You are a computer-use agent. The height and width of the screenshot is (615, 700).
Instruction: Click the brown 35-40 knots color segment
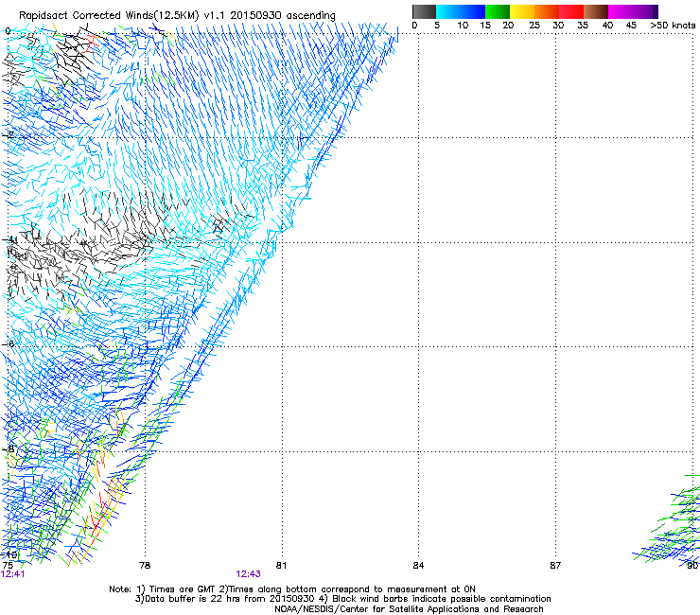click(x=596, y=11)
